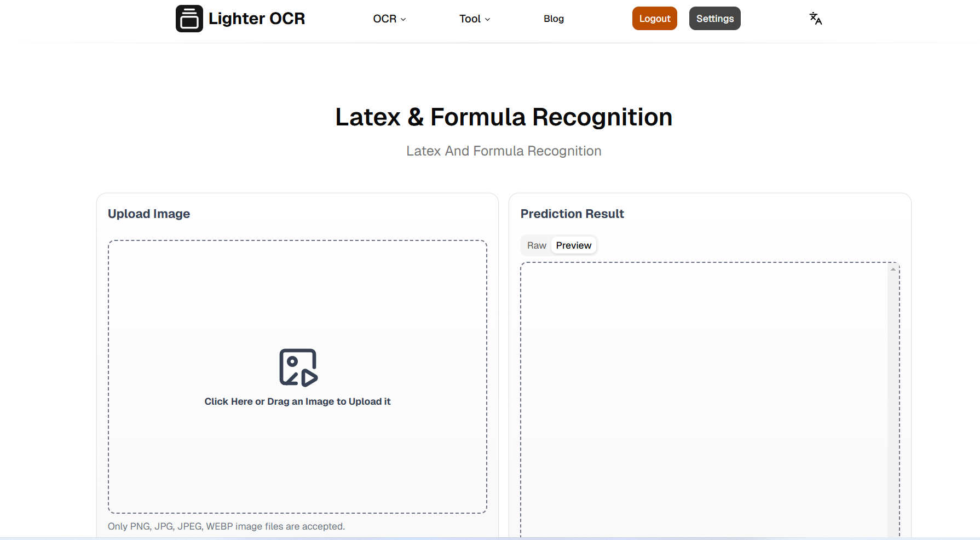Click the Lighter OCR printer logo icon
The width and height of the screenshot is (980, 540).
coord(189,18)
